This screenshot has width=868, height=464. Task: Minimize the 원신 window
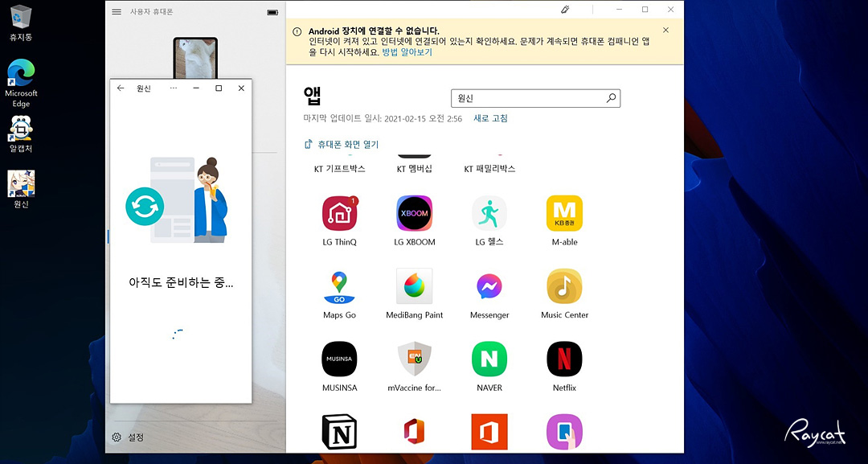pyautogui.click(x=196, y=88)
